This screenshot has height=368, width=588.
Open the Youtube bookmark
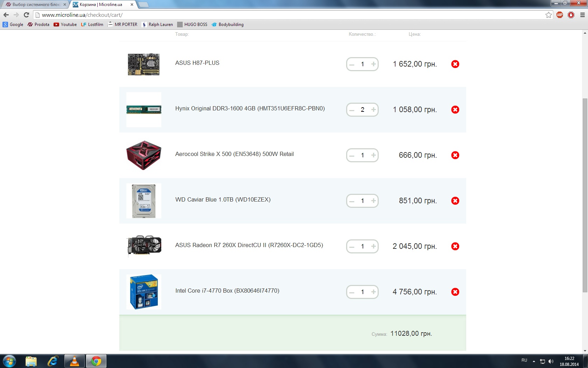65,25
